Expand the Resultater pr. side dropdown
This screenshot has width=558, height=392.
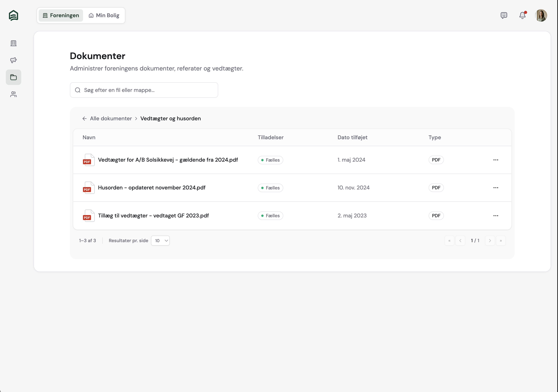(160, 241)
